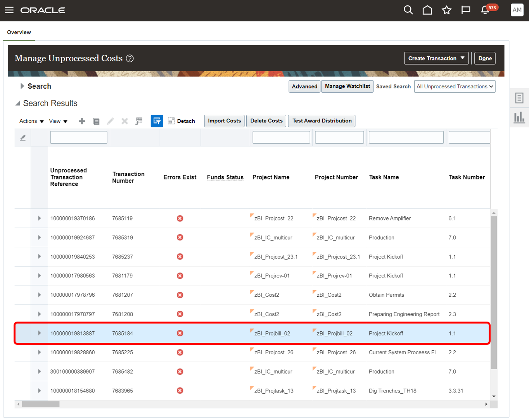This screenshot has height=420, width=529.
Task: Click the Add row plus icon
Action: (82, 121)
